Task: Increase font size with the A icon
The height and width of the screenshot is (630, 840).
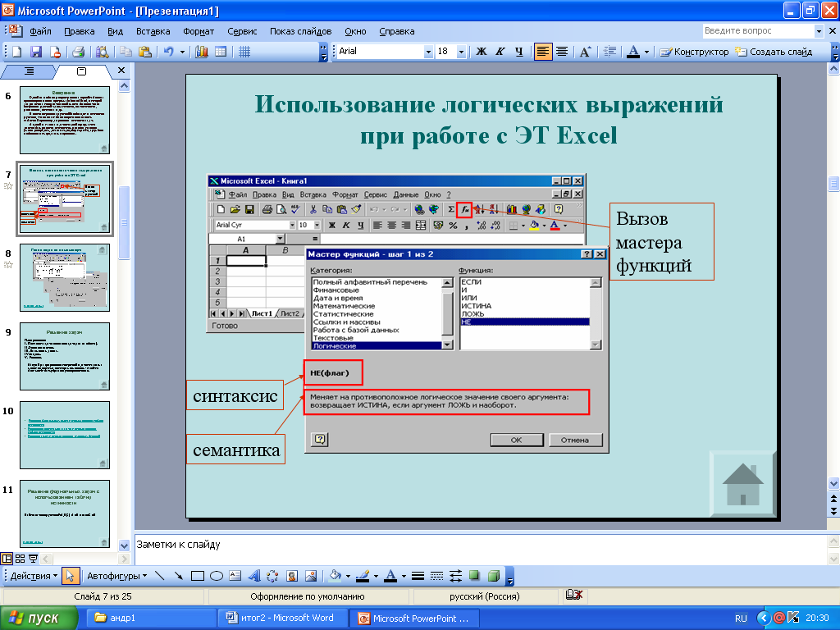Action: [585, 52]
